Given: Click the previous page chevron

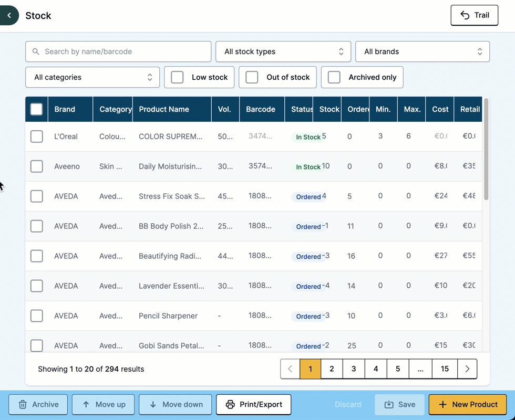Looking at the screenshot, I should [290, 369].
